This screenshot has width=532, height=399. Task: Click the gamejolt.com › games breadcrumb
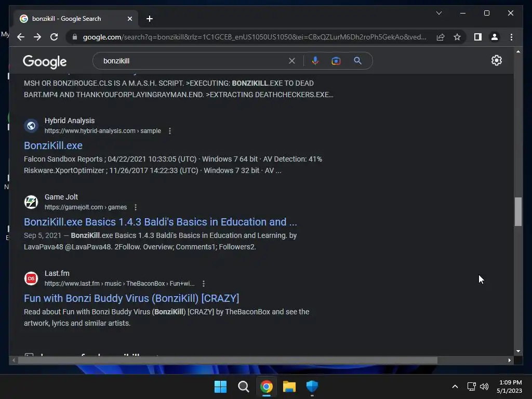pyautogui.click(x=86, y=207)
